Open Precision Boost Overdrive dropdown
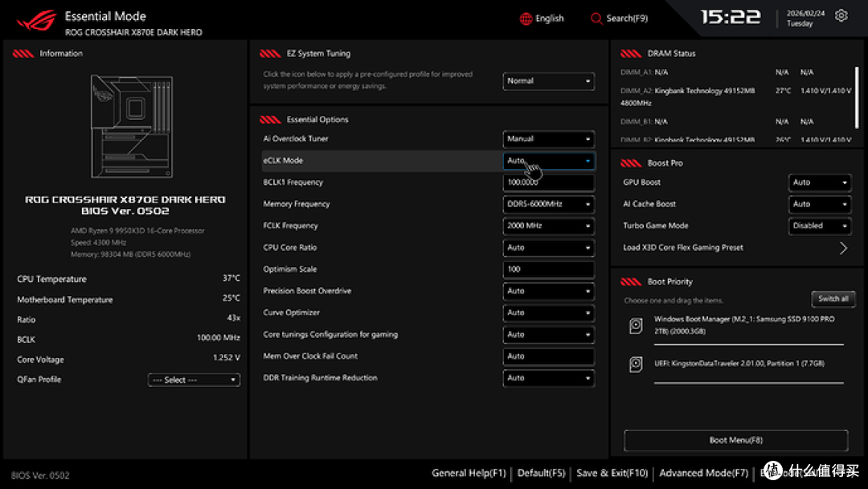 coord(549,290)
